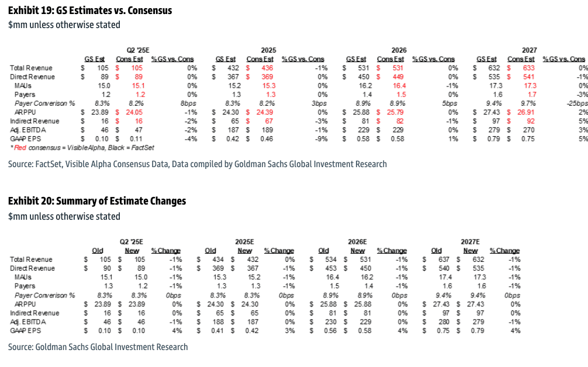
Task: Select the "Q2 '25E" column header in Exhibit 19
Action: point(139,50)
